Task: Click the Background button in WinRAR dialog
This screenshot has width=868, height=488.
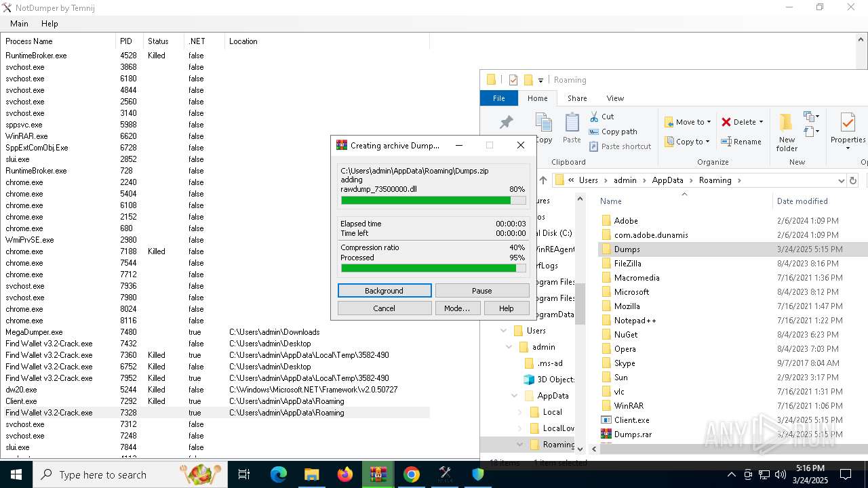Action: pyautogui.click(x=384, y=291)
